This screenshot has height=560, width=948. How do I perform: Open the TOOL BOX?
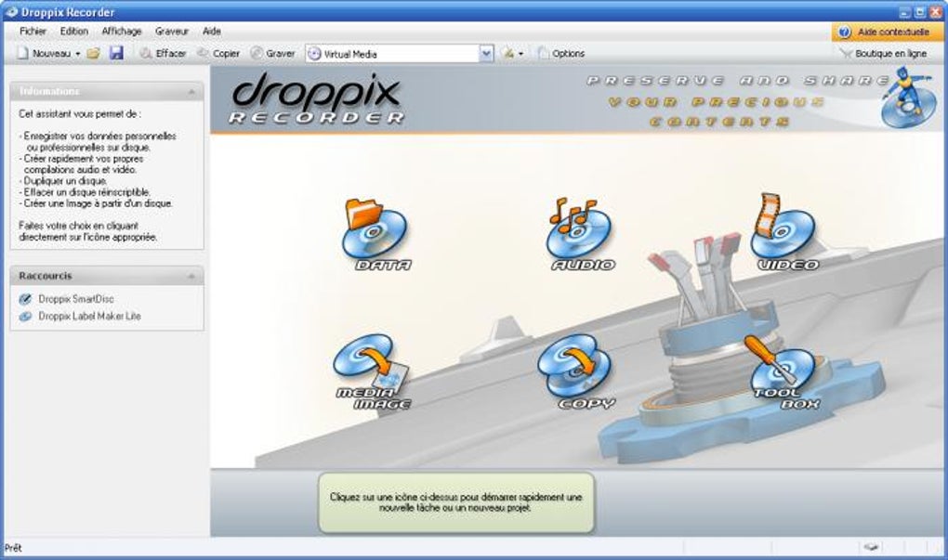(783, 373)
